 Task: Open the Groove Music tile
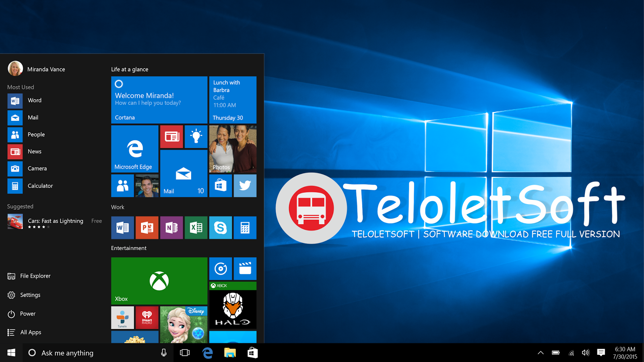click(221, 269)
